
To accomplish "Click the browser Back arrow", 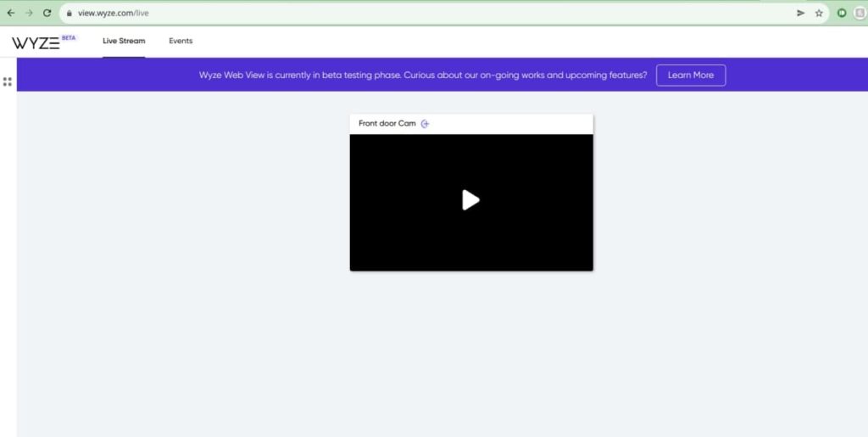I will [x=10, y=13].
